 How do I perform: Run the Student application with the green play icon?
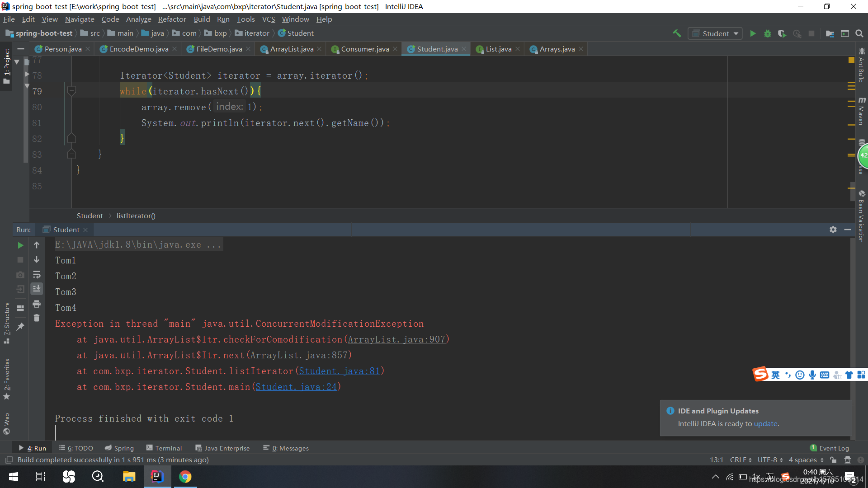coord(753,33)
